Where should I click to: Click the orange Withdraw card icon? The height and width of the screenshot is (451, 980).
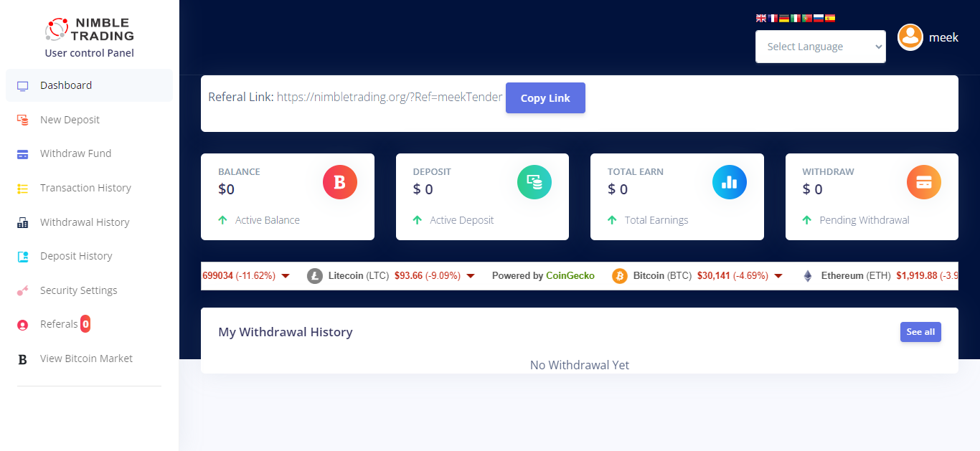tap(923, 182)
